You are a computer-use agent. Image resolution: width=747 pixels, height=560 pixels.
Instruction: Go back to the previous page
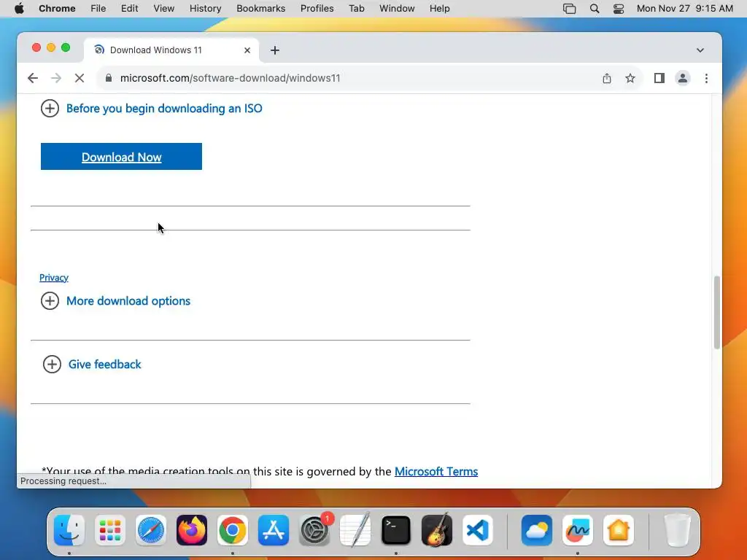[x=32, y=78]
